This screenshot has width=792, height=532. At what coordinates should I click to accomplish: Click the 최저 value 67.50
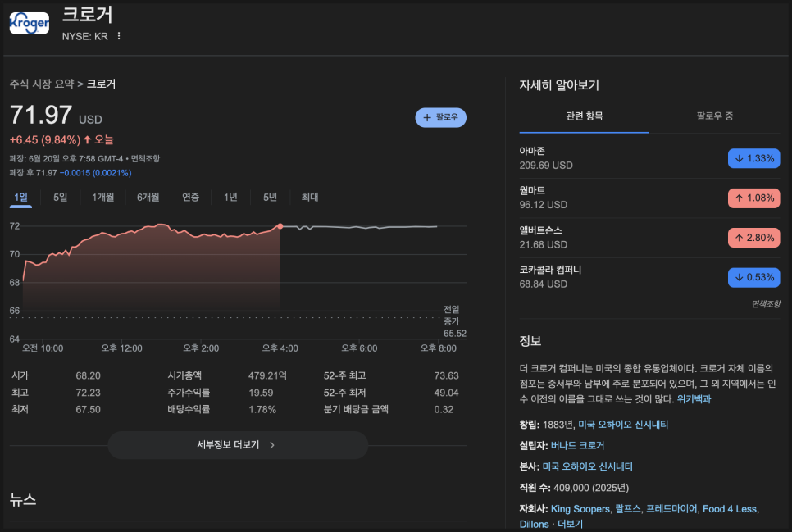(88, 410)
